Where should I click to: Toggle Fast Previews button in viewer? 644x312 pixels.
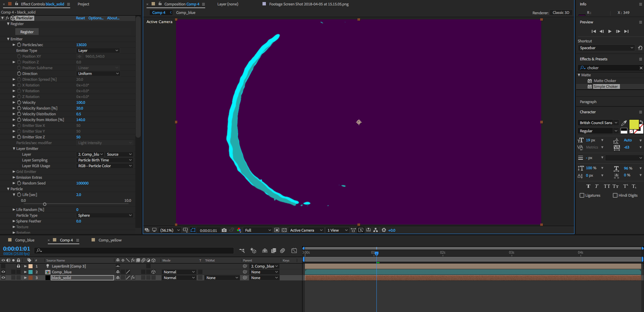click(x=361, y=230)
